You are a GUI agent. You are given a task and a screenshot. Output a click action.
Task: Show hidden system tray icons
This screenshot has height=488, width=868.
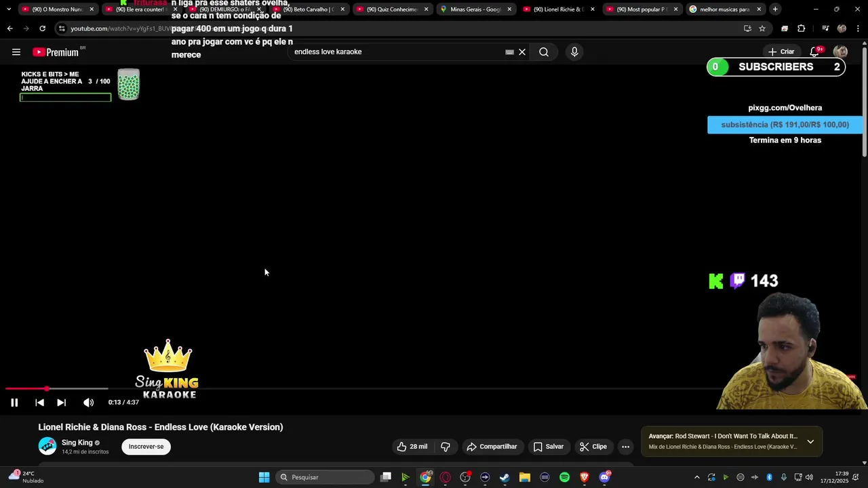point(696,477)
